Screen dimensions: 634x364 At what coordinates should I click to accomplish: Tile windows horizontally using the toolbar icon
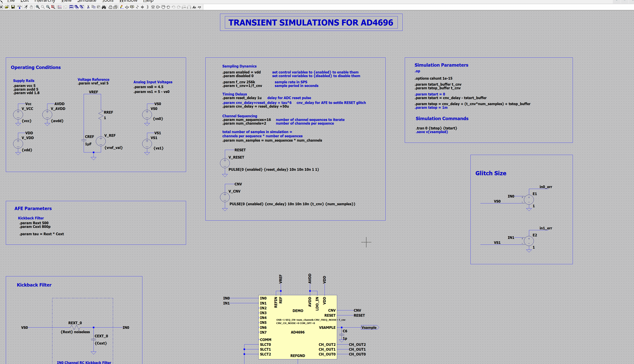[x=71, y=7]
